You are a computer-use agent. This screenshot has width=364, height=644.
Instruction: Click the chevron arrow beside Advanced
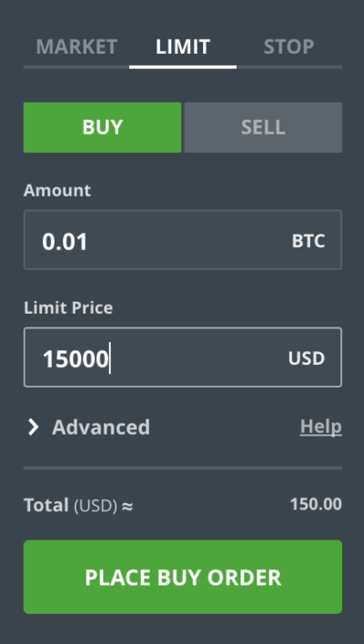click(33, 428)
